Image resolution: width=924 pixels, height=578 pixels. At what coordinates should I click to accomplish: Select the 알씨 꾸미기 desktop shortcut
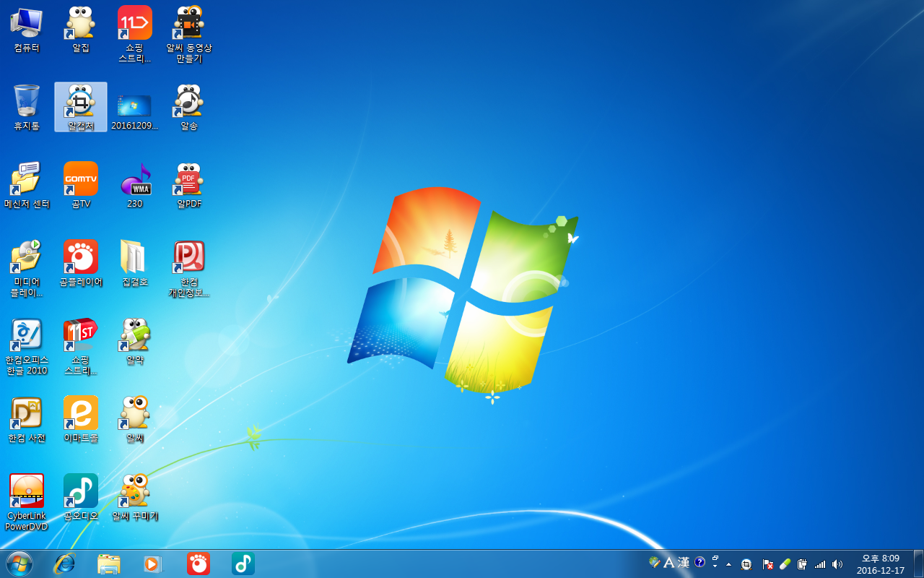tap(135, 492)
